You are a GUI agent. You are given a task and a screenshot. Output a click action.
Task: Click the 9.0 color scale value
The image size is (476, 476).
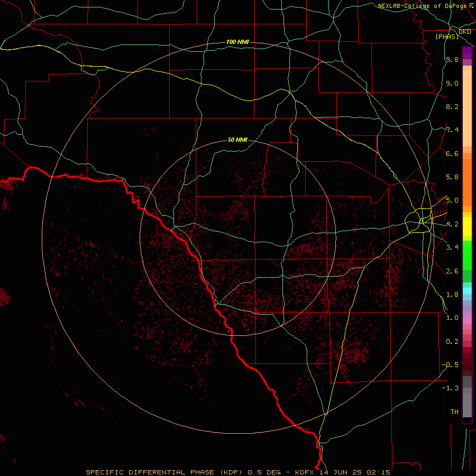[x=452, y=83]
